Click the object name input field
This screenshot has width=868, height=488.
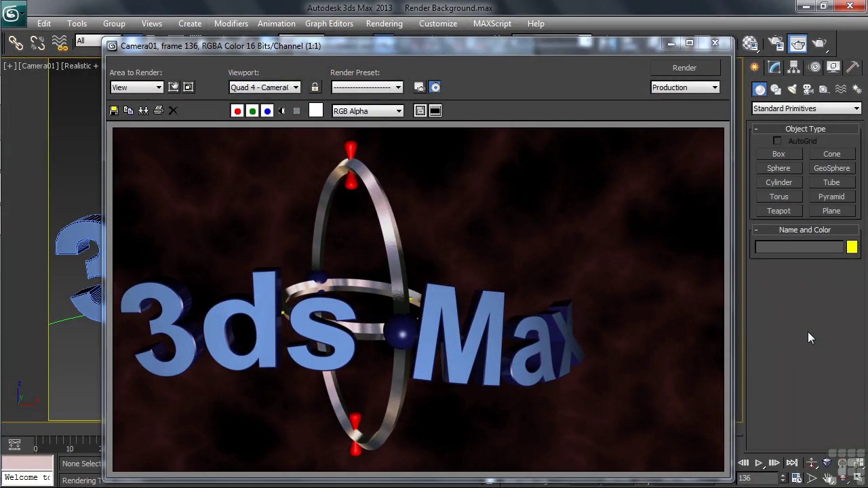[800, 247]
